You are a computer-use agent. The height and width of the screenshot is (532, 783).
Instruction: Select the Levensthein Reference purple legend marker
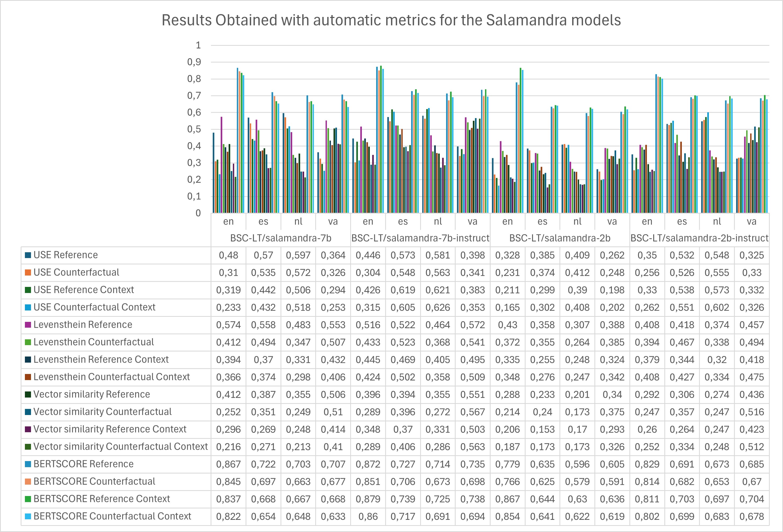click(x=28, y=325)
